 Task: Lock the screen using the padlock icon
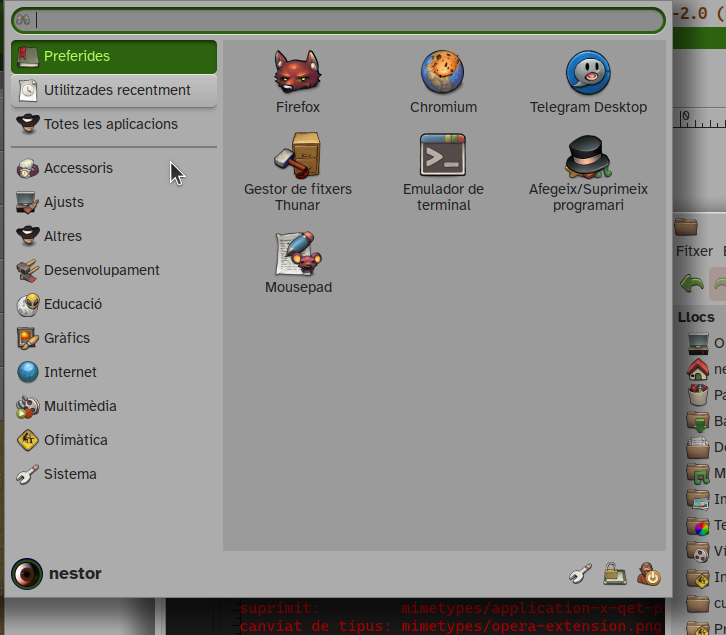point(614,574)
